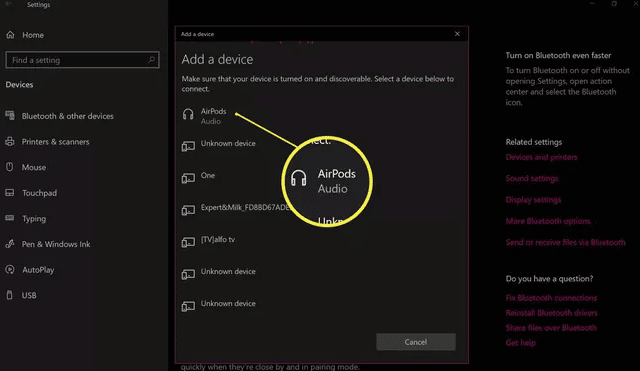Select the One device entry

[198, 178]
